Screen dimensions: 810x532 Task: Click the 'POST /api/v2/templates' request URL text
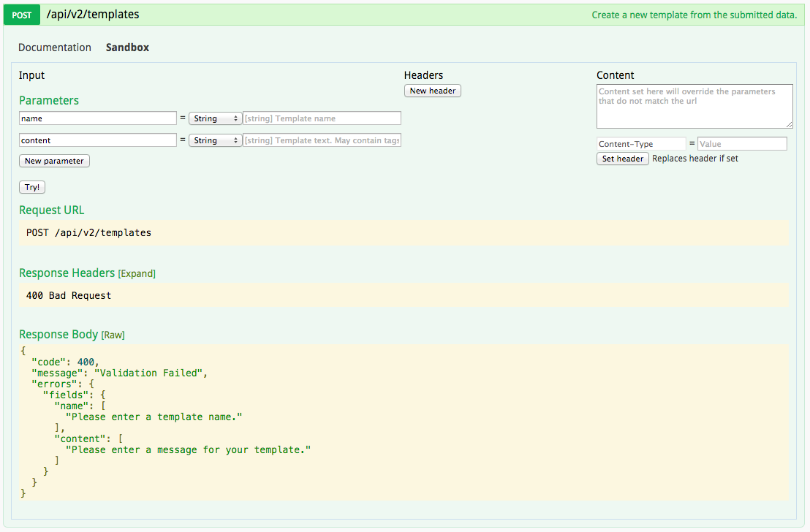pyautogui.click(x=89, y=233)
